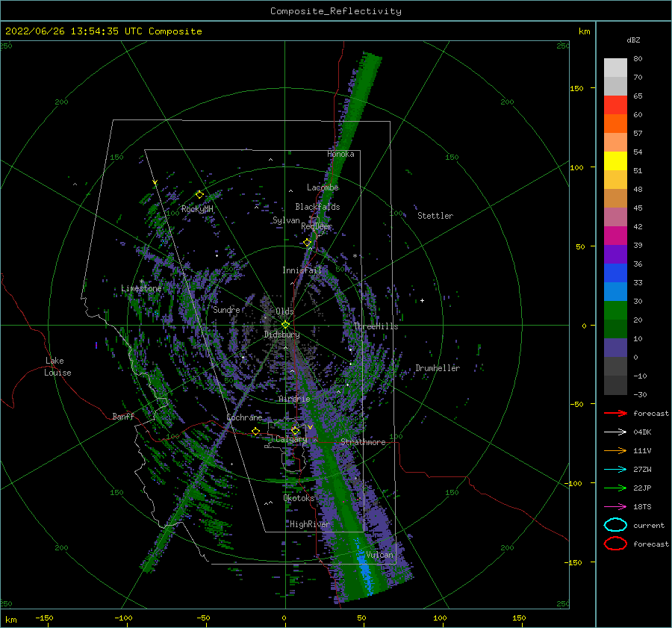
Task: Click the ThreeHills label
Action: tap(376, 326)
